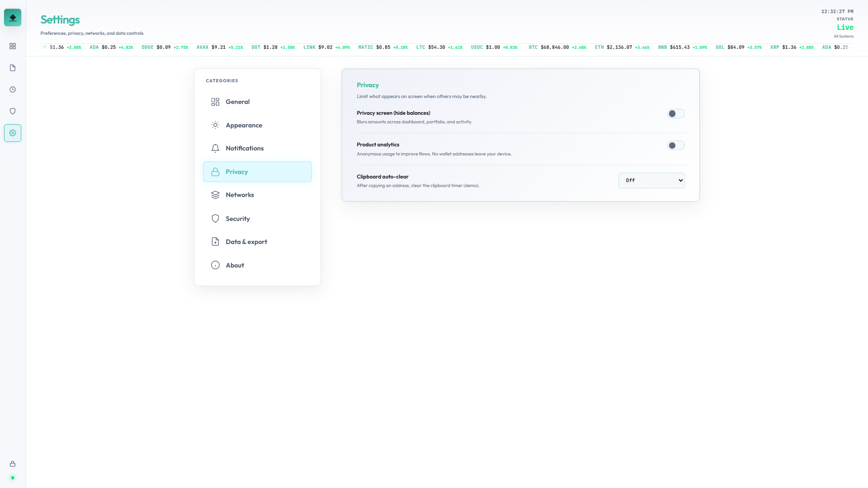Open the Security settings category
This screenshot has width=868, height=488.
point(238,218)
